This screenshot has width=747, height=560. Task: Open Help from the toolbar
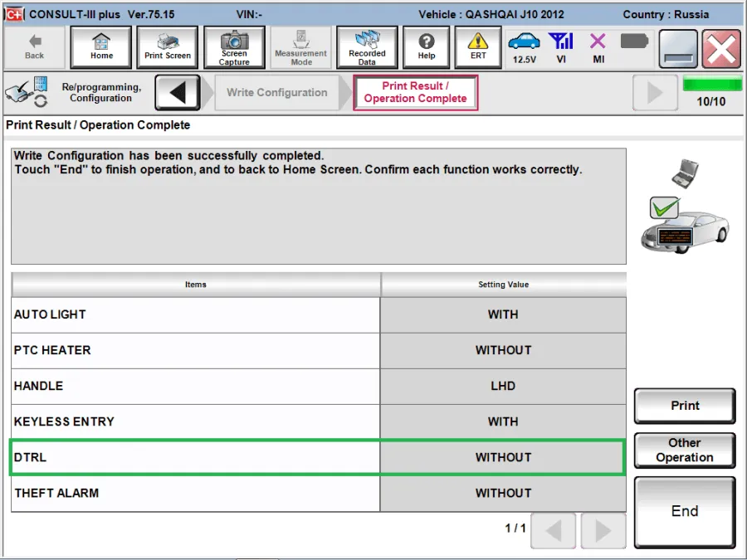point(427,47)
